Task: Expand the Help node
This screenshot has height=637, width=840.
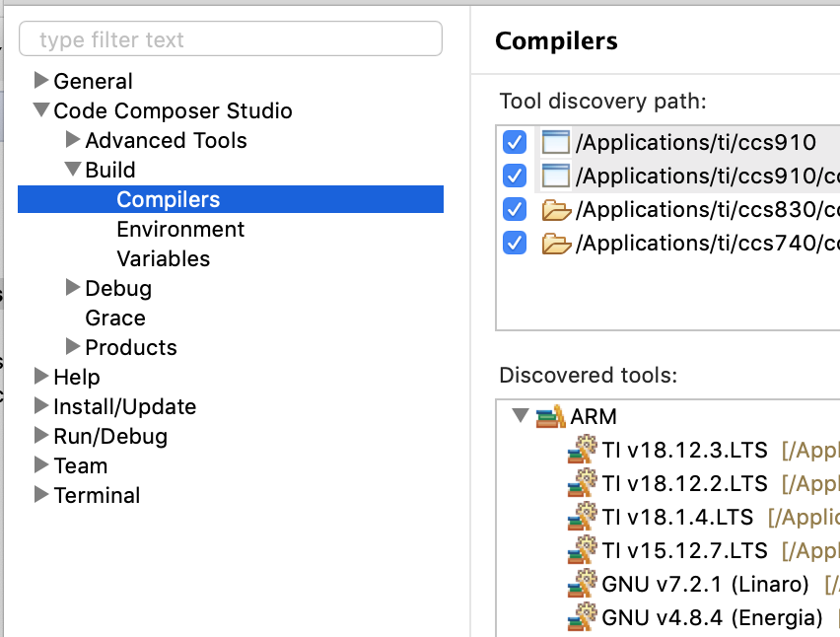Action: (41, 376)
